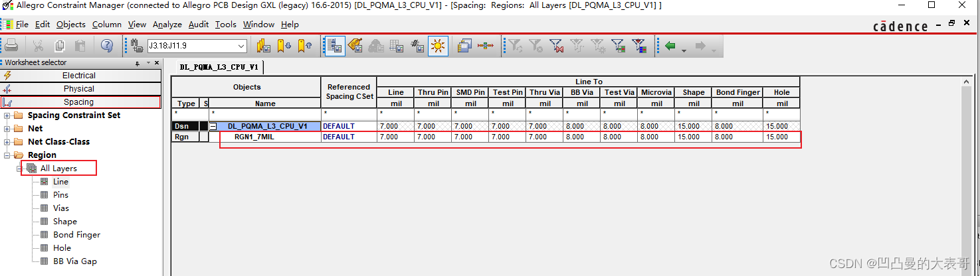
Task: Switch to the DL_PQMA_L3_CPU_V1 worksheet tab
Action: coord(220,67)
